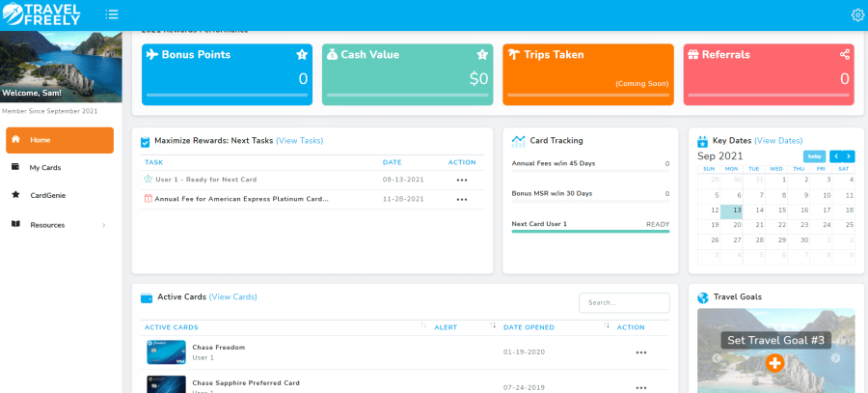Open action dots for Chase Sapphire Preferred Card
Image resolution: width=868 pixels, height=393 pixels.
coord(641,388)
